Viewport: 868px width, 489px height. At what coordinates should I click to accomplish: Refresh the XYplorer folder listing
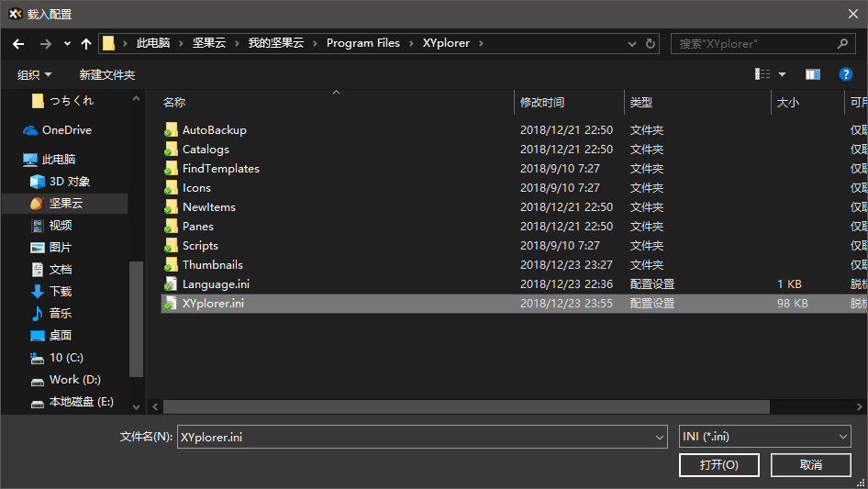pyautogui.click(x=651, y=43)
